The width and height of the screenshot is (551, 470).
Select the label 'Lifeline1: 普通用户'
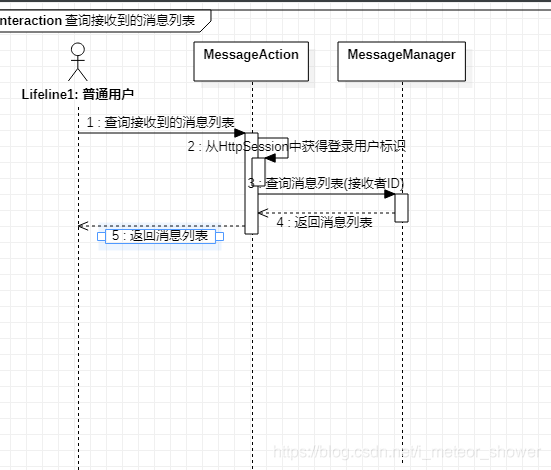point(78,94)
